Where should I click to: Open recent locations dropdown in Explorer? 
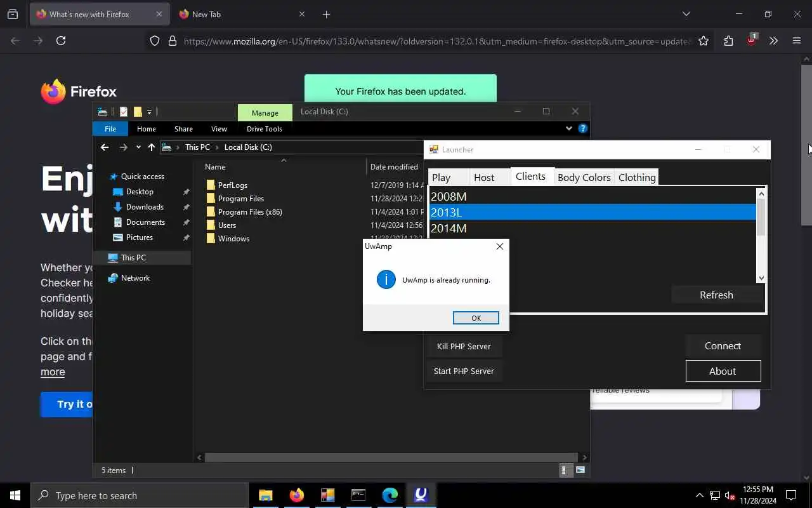tap(138, 147)
